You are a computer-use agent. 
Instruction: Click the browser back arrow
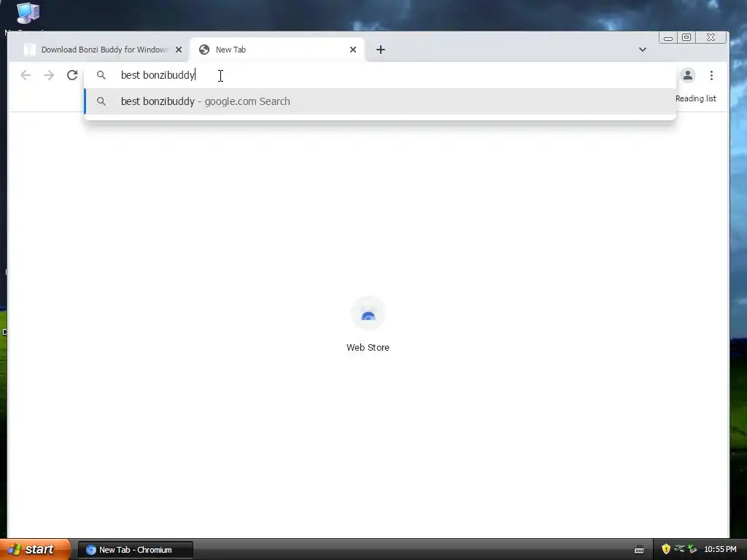point(26,75)
